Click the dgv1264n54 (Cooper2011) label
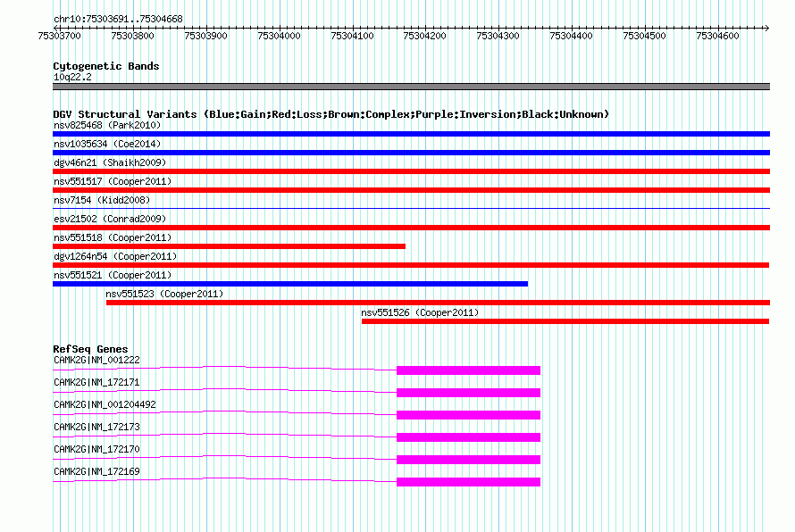The image size is (795, 532). [115, 256]
